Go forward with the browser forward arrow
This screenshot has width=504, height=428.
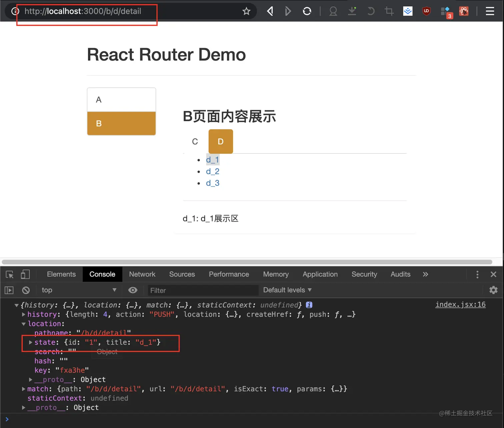click(288, 11)
